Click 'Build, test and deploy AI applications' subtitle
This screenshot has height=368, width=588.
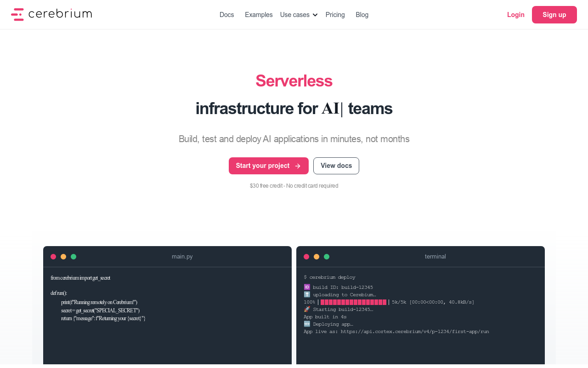point(294,139)
